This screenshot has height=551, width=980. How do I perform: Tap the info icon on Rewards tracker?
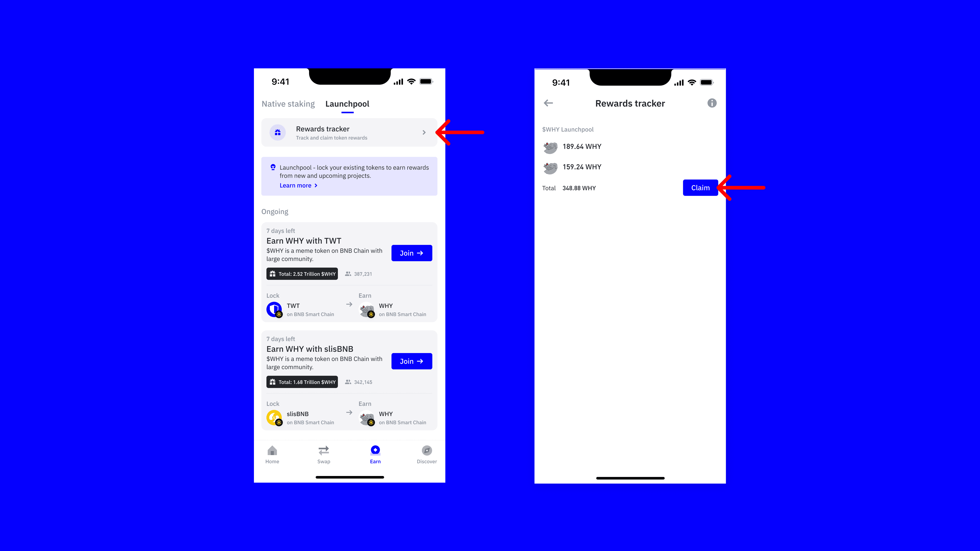[712, 103]
